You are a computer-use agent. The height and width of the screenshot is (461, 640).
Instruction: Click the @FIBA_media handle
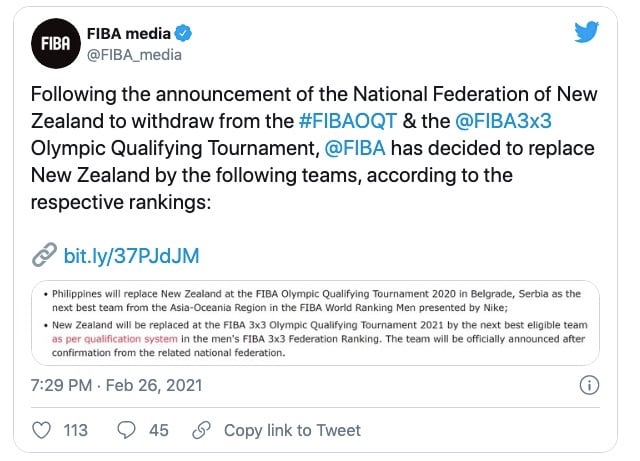click(x=134, y=55)
